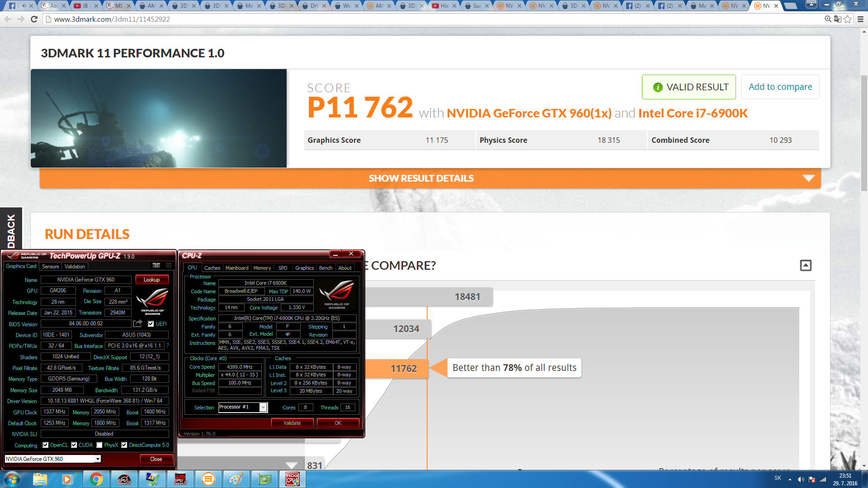Expand the SHOW RESULT DETAILS bar
Screen dimensions: 868x488
430,178
